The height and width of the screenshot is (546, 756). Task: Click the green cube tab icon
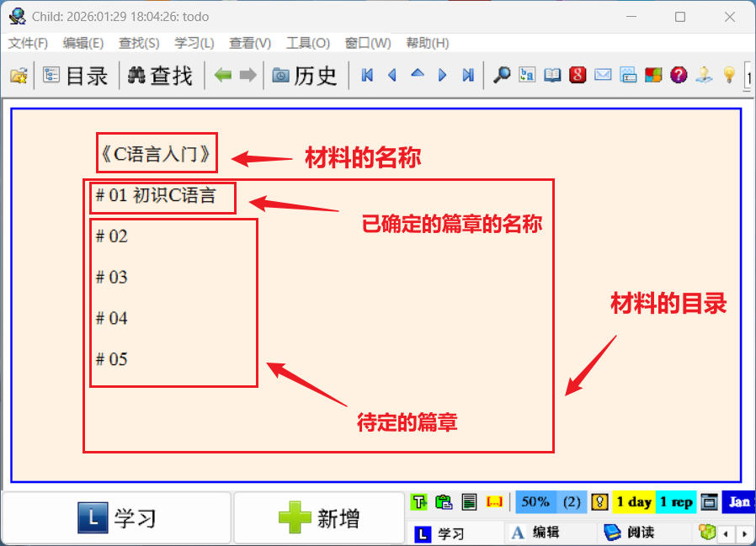click(x=707, y=532)
